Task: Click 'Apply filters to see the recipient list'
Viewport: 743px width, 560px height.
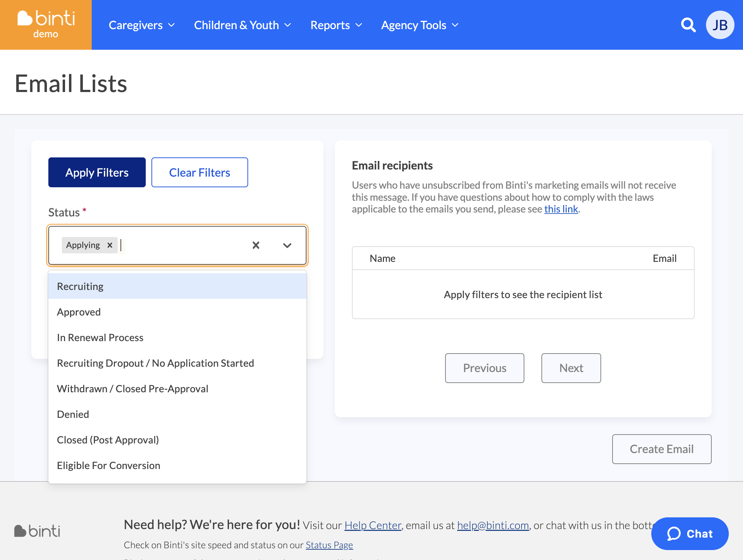Action: 523,295
